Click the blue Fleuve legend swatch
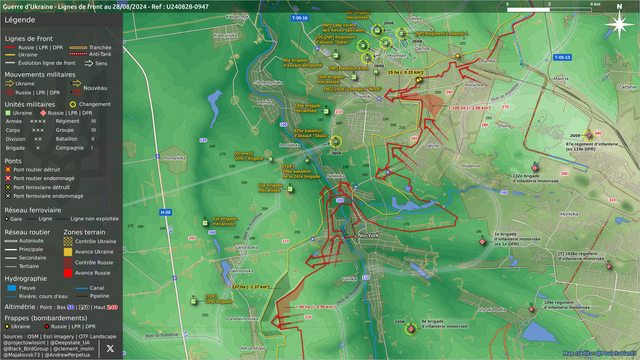Image resolution: width=640 pixels, height=360 pixels. tap(11, 288)
